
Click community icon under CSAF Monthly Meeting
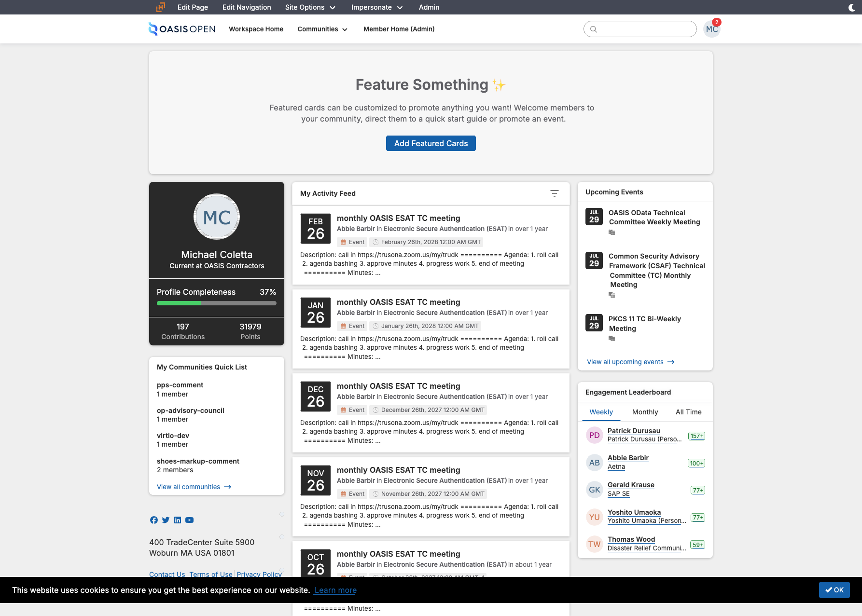[612, 295]
